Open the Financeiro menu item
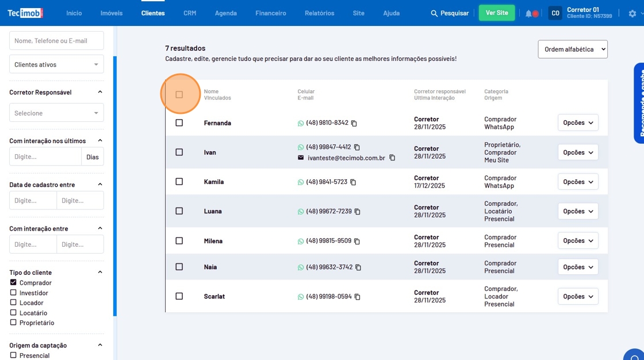Viewport: 644px width, 360px height. tap(270, 13)
